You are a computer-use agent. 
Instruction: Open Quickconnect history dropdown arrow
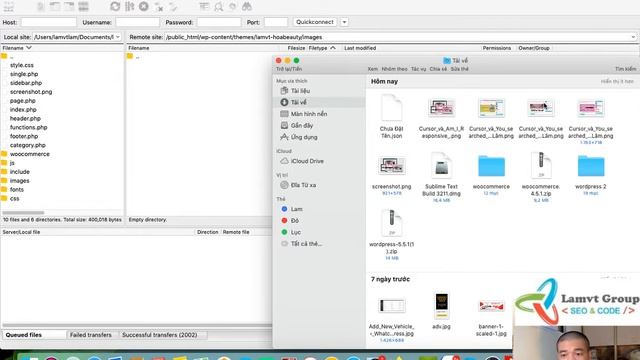(344, 22)
